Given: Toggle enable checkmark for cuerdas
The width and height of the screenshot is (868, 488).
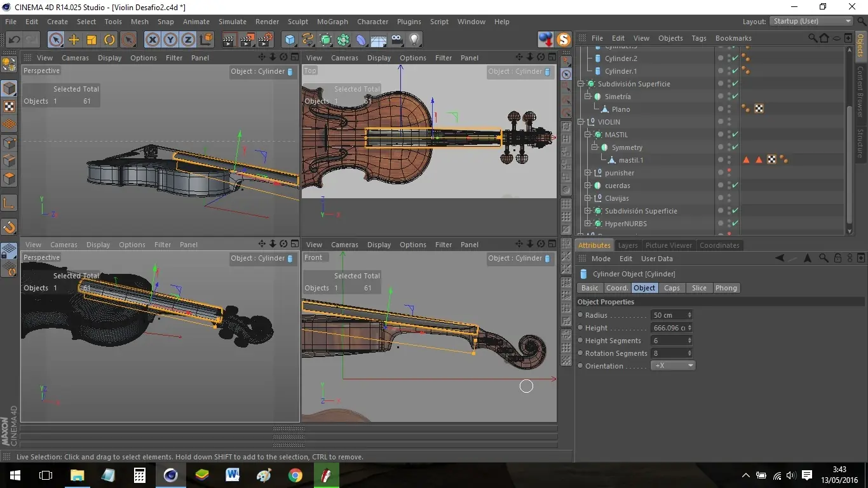Looking at the screenshot, I should (x=735, y=186).
